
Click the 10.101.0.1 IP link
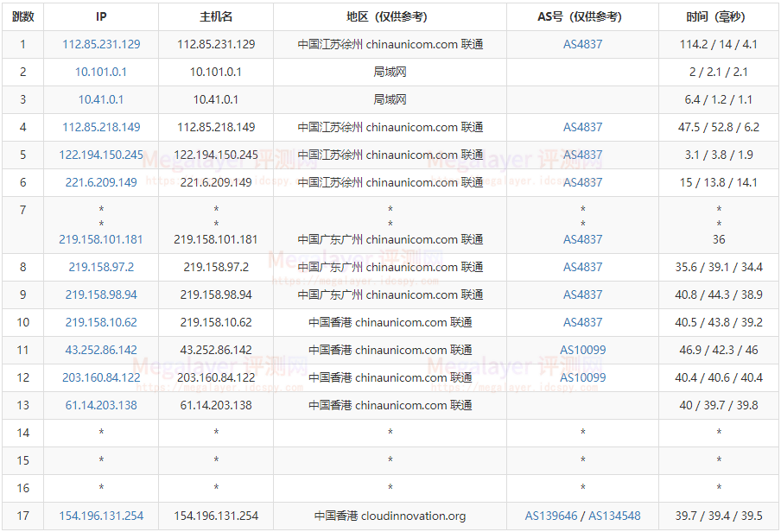[101, 72]
